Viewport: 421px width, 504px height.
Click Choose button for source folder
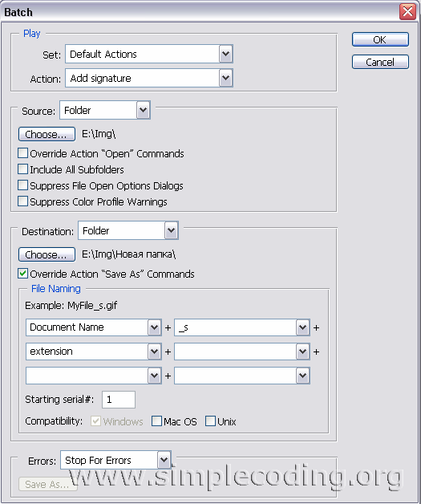(x=47, y=134)
